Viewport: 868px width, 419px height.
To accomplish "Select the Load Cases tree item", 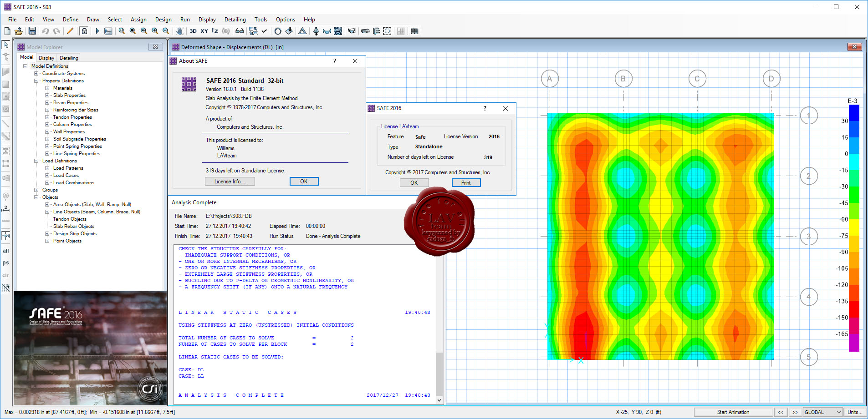I will 66,175.
